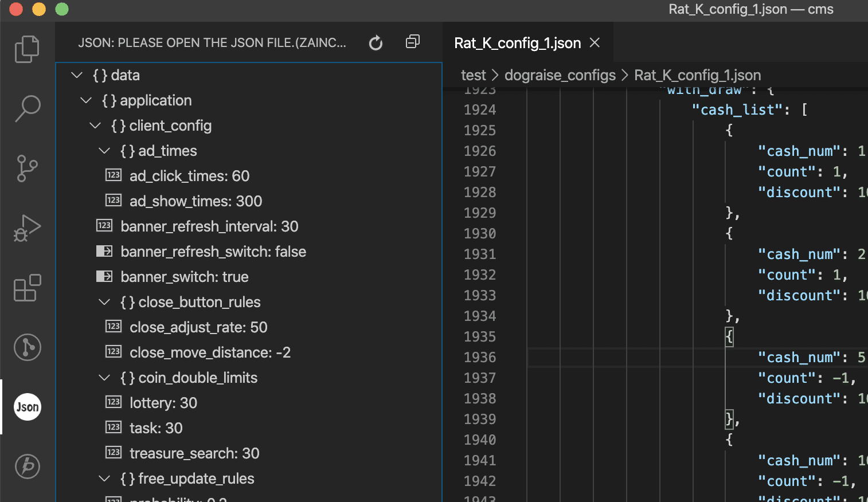
Task: Open the Extensions view
Action: tap(27, 288)
